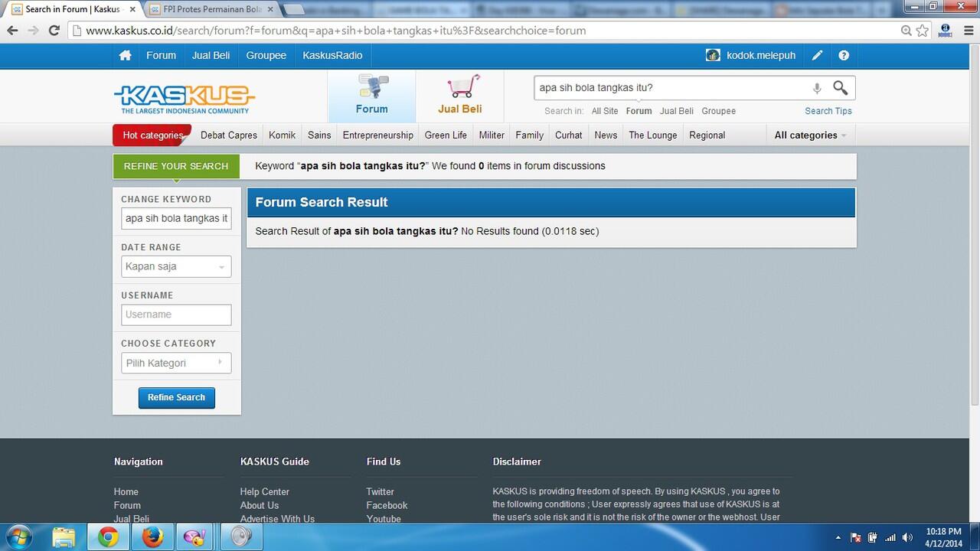Click the browser forward arrow
Image resolution: width=980 pixels, height=551 pixels.
point(33,31)
